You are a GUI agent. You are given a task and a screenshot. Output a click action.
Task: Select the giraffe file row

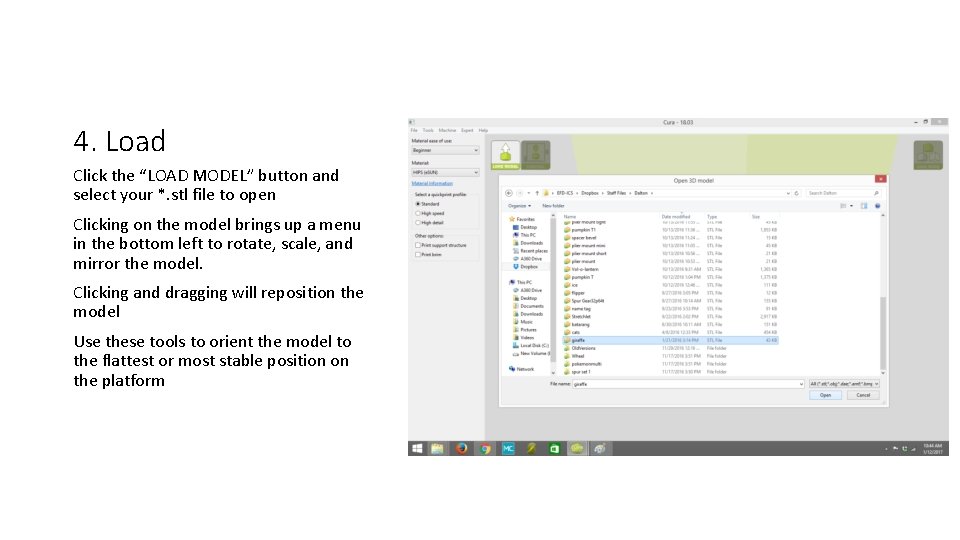click(670, 340)
